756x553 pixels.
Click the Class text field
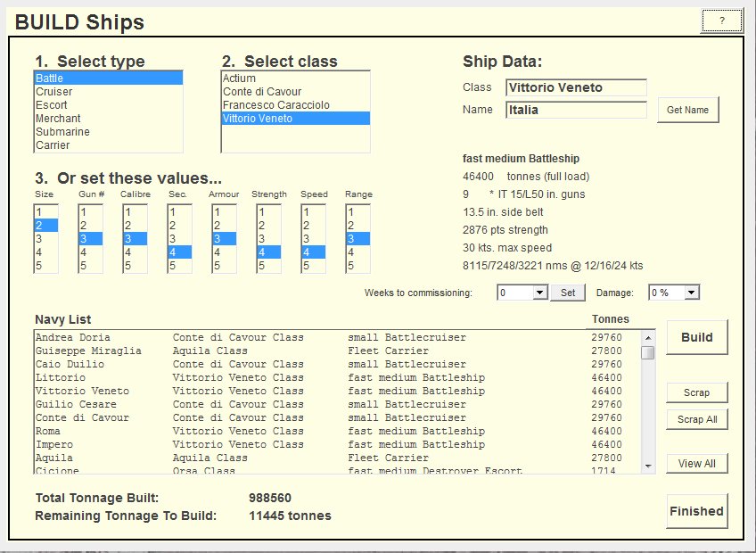pos(576,87)
